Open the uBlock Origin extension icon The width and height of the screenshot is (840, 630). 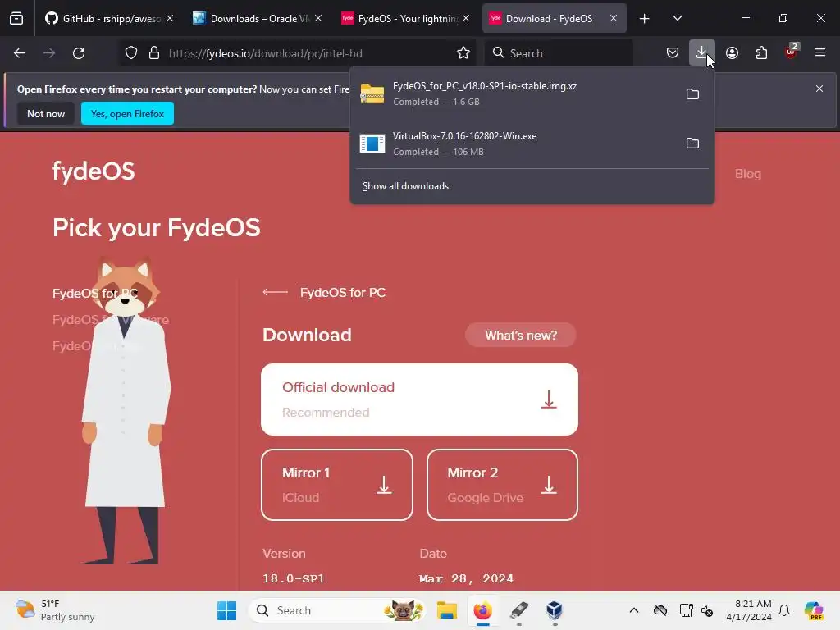(792, 52)
